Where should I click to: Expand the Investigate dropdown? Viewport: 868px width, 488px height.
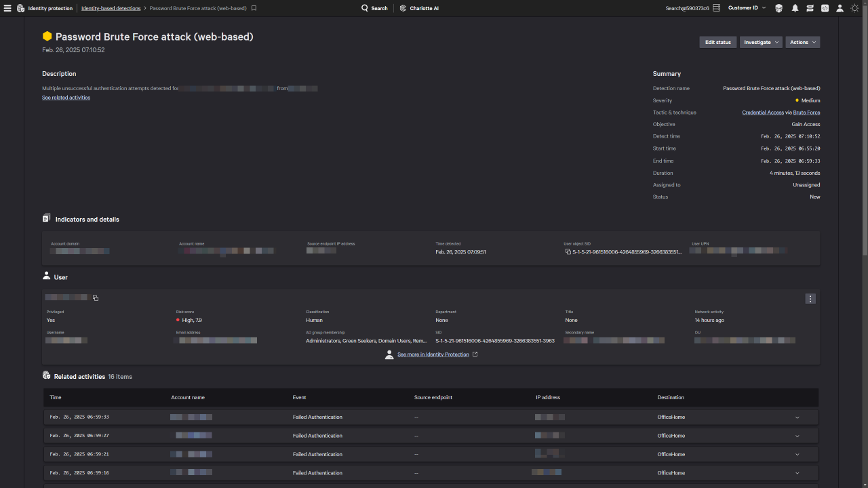(x=761, y=42)
